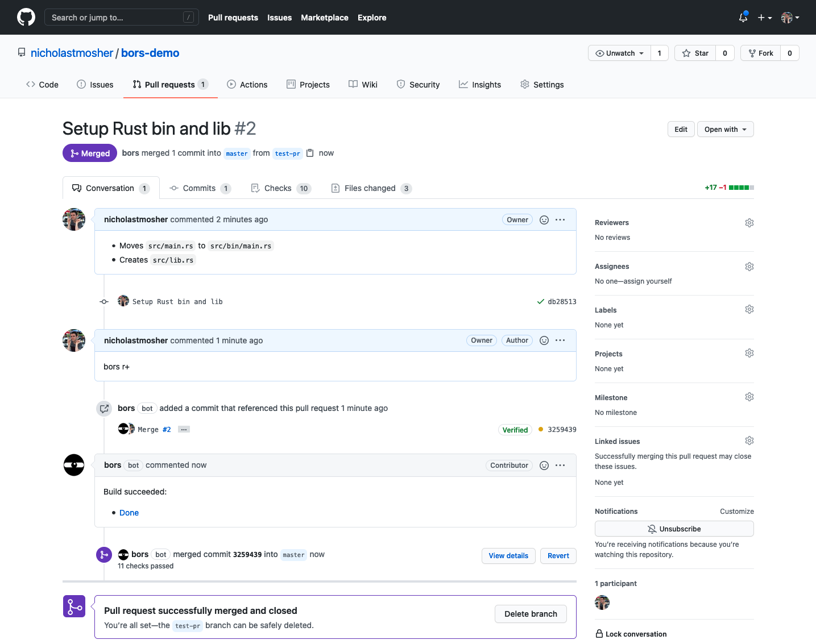Open the Open with dropdown
This screenshot has width=816, height=644.
pyautogui.click(x=725, y=129)
